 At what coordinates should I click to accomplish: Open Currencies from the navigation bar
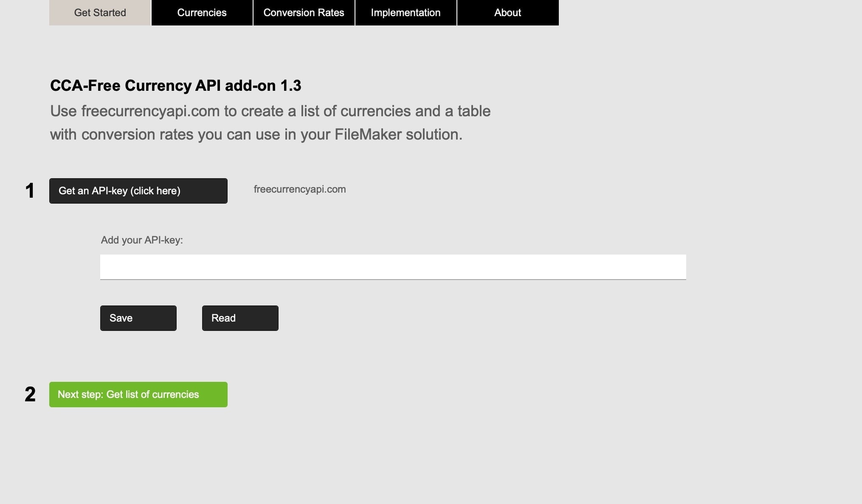202,12
